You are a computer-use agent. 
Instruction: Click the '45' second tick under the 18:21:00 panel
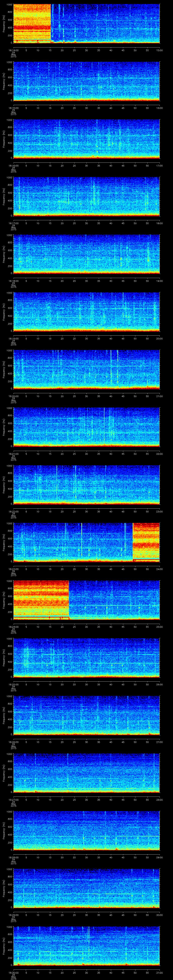[123, 454]
